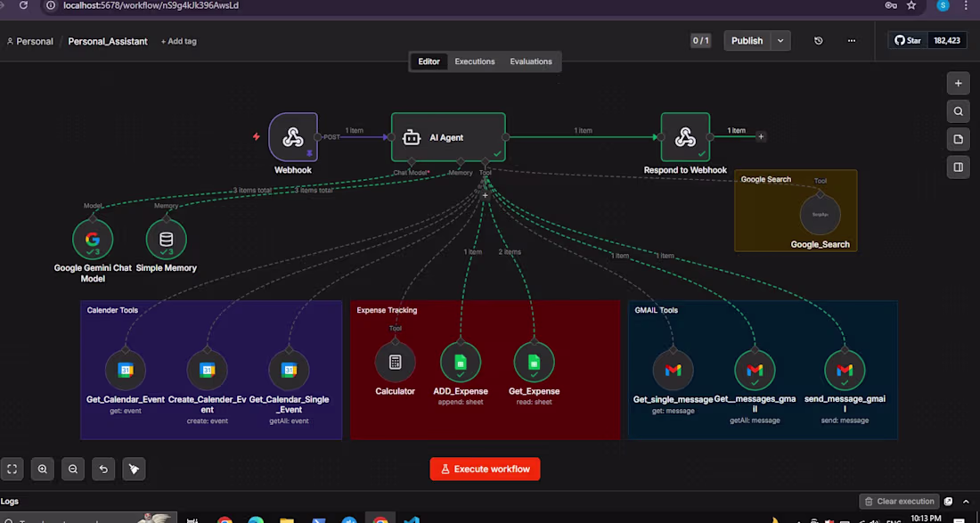Click the tidy up workflow icon
Image resolution: width=980 pixels, height=523 pixels.
pyautogui.click(x=135, y=469)
